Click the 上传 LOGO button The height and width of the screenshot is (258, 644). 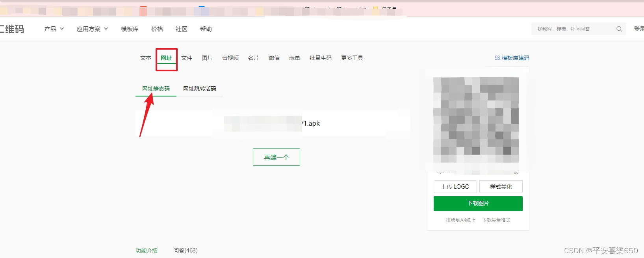(455, 187)
